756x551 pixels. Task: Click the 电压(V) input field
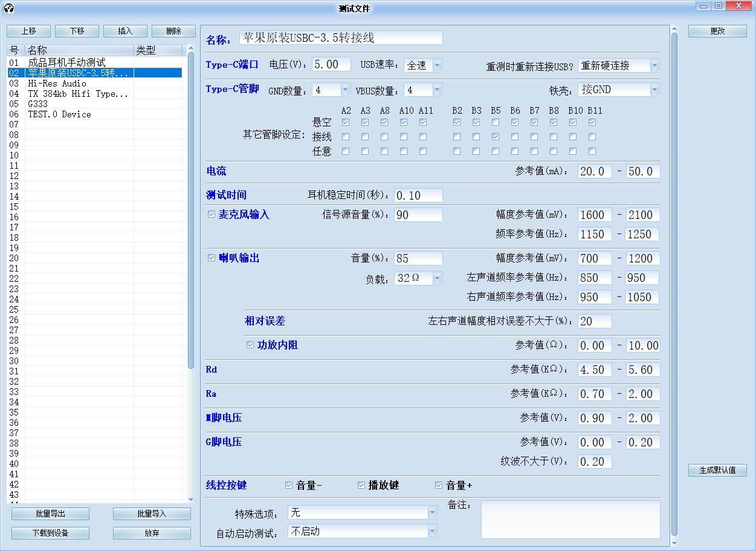click(331, 65)
